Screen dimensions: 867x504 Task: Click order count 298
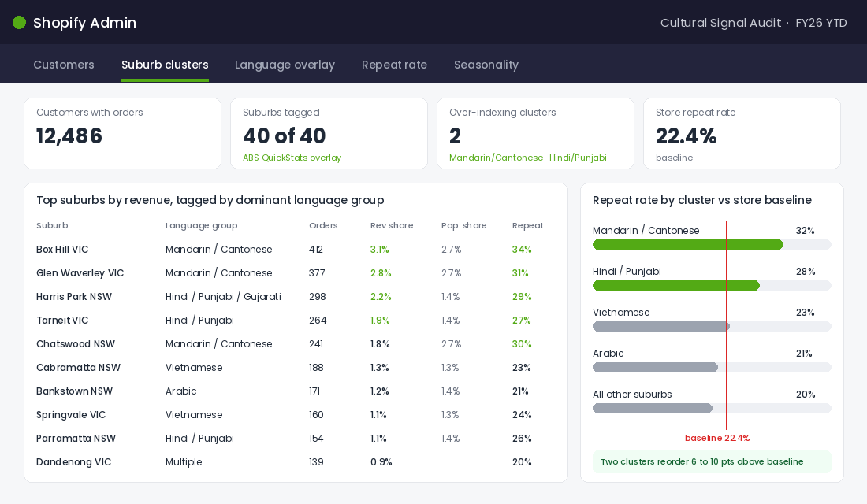(x=318, y=297)
